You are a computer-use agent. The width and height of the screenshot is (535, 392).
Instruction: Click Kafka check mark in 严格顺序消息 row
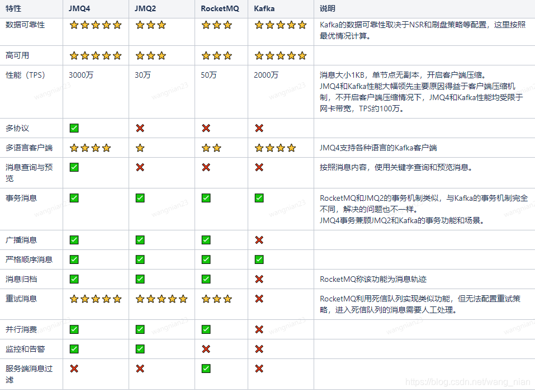click(259, 259)
